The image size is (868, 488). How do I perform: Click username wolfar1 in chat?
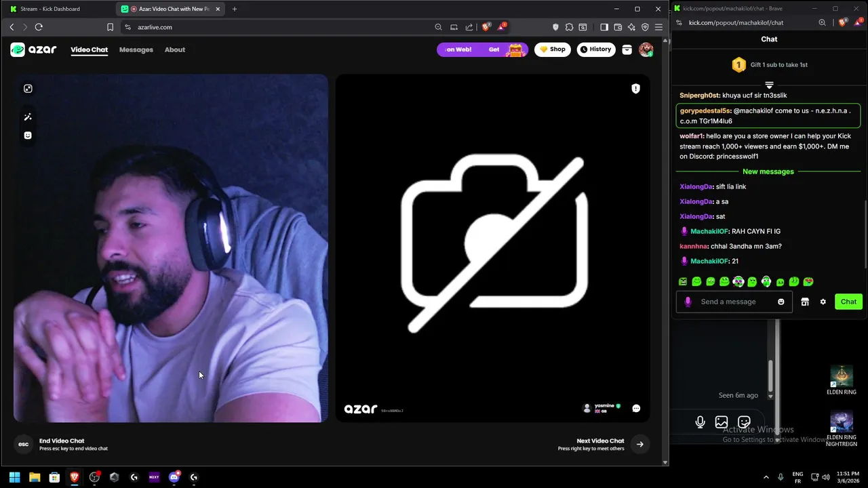(x=691, y=136)
